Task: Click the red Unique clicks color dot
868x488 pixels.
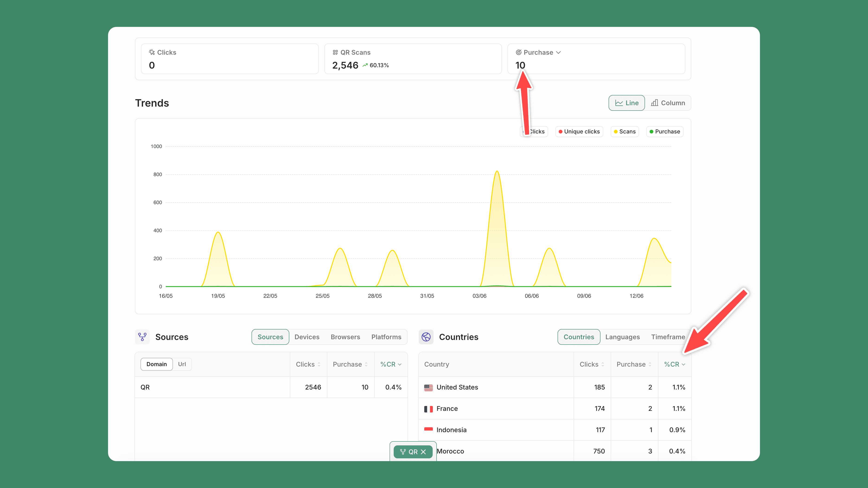Action: (x=560, y=132)
